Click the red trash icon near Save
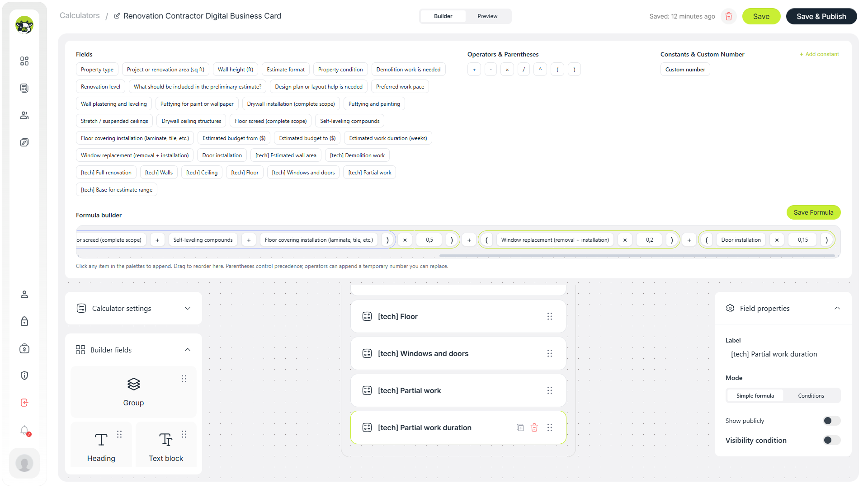The height and width of the screenshot is (488, 868). pos(729,16)
